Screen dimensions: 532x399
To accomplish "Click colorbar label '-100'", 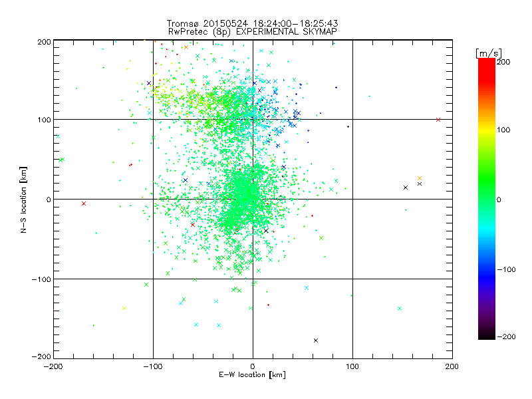I will [x=506, y=269].
